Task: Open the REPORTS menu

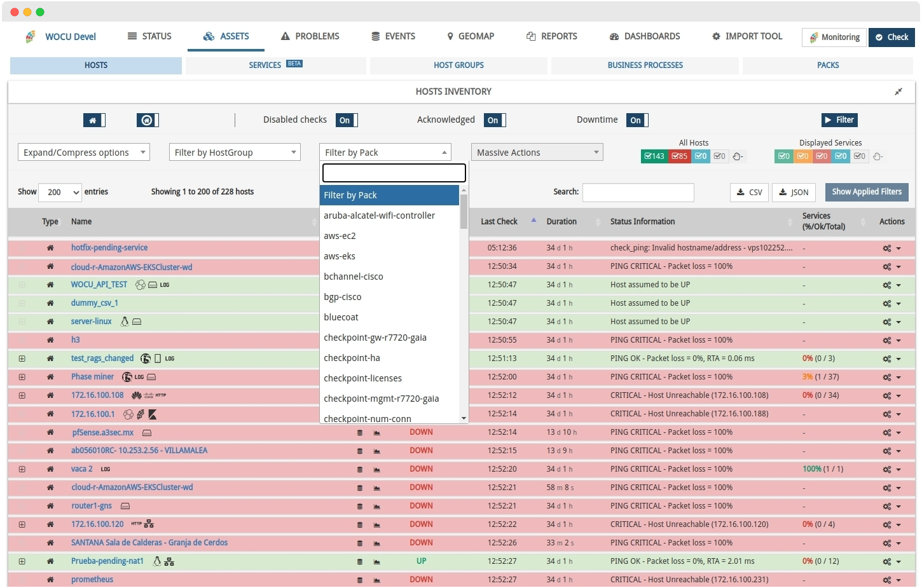Action: (552, 37)
